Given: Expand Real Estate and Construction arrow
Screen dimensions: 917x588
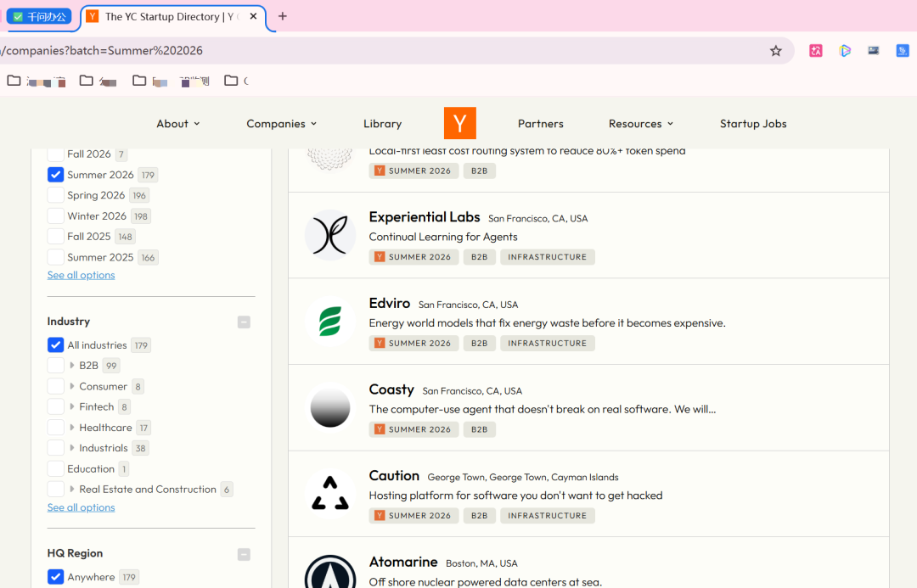Looking at the screenshot, I should click(x=72, y=490).
